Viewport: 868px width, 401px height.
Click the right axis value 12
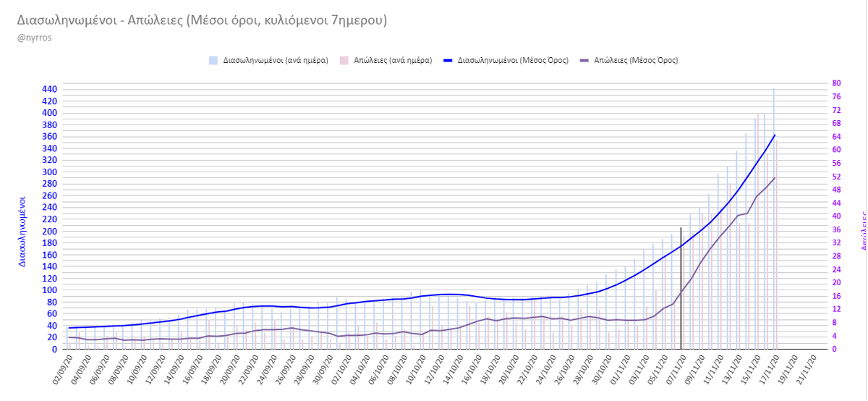[x=836, y=310]
